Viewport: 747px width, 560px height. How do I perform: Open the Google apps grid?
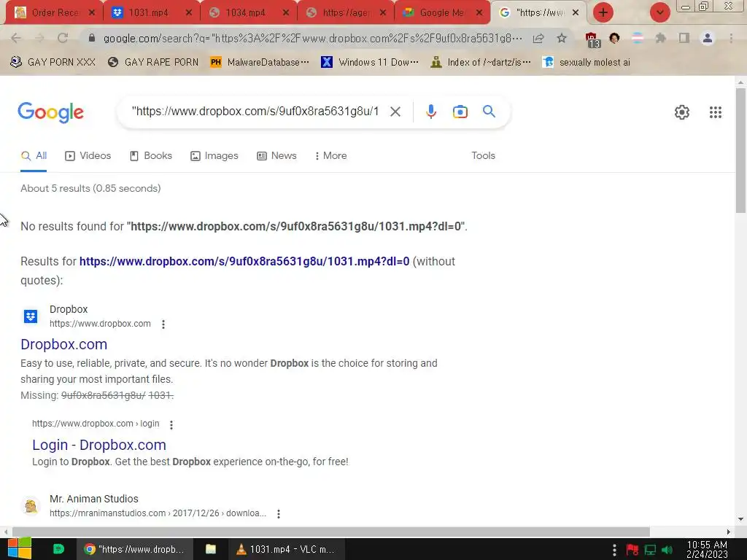point(715,112)
